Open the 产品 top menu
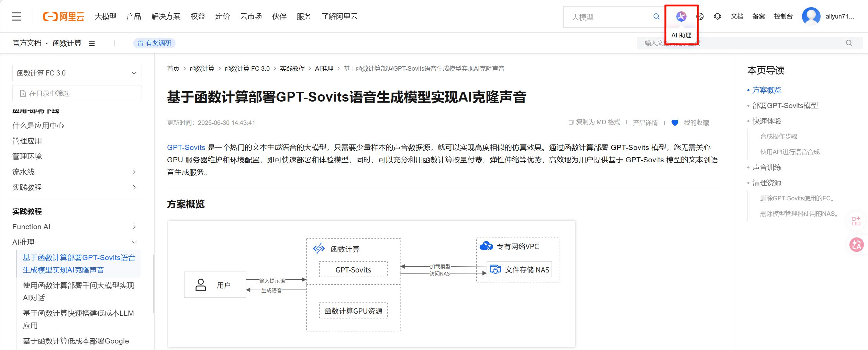The width and height of the screenshot is (868, 350). click(x=134, y=16)
